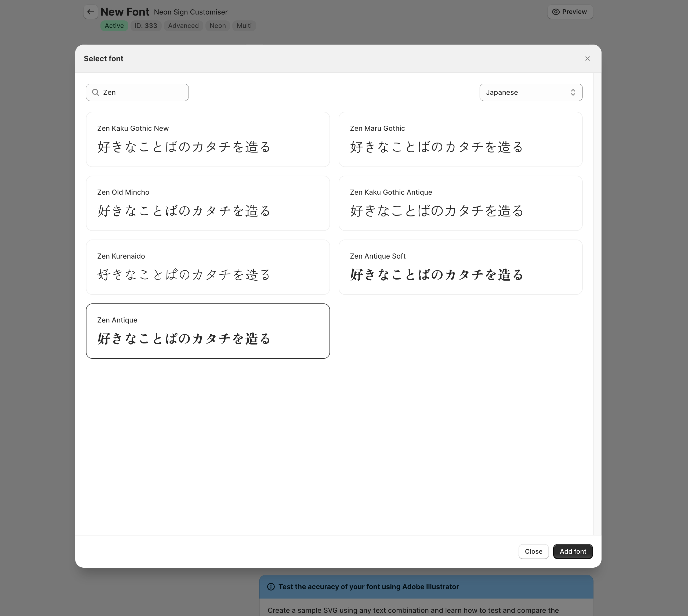Select the Advanced tag
Image resolution: width=688 pixels, height=616 pixels.
point(183,26)
